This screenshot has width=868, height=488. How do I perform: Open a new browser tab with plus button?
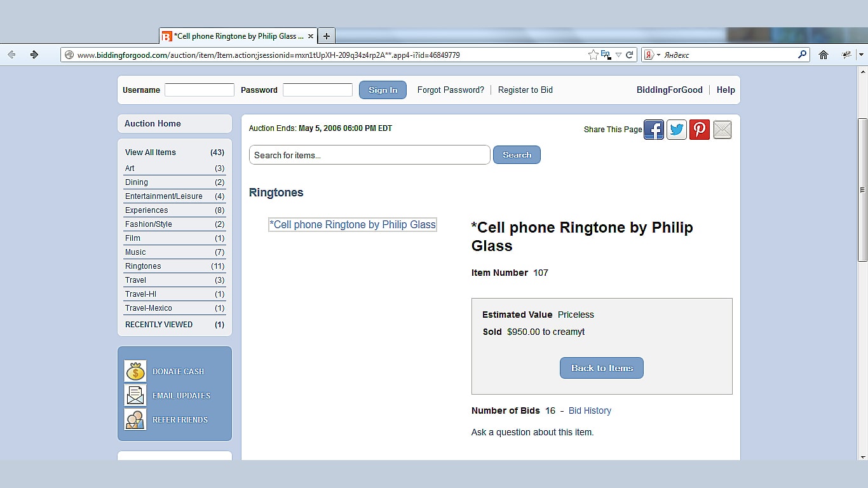(327, 36)
